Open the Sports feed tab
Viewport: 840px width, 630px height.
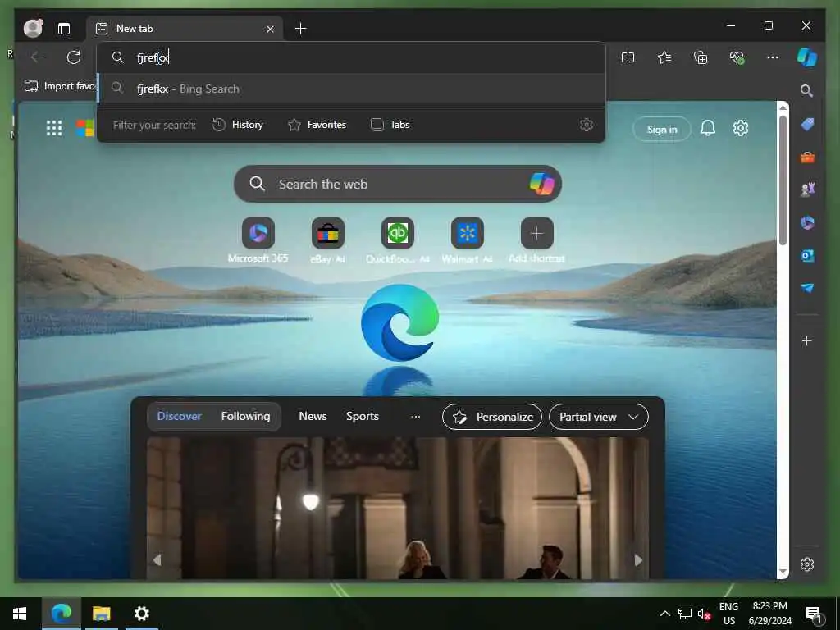(x=362, y=416)
